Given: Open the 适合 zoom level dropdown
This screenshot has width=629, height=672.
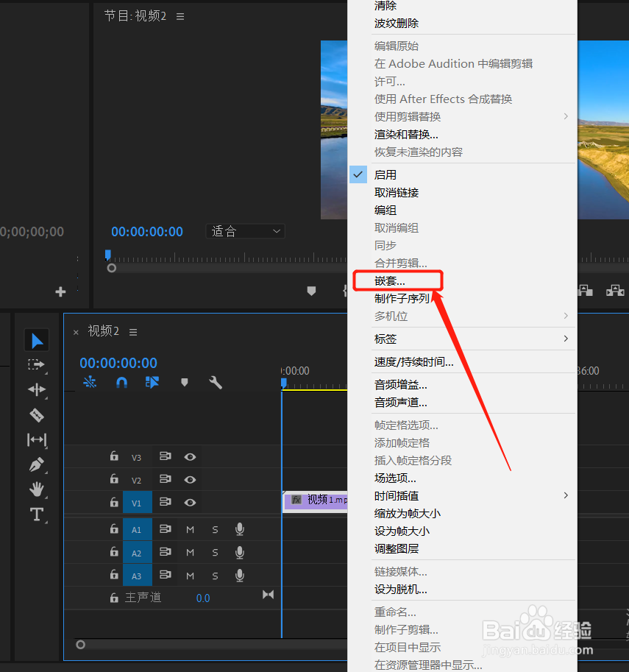Looking at the screenshot, I should 246,231.
